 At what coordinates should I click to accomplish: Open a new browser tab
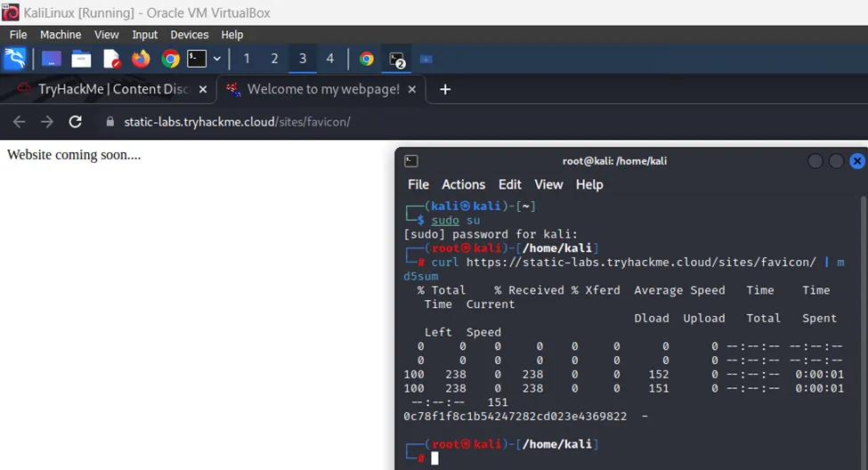pyautogui.click(x=445, y=89)
